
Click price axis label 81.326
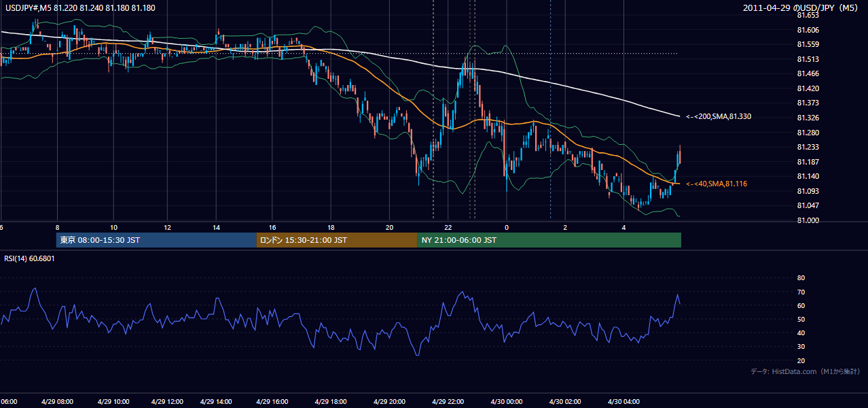808,118
